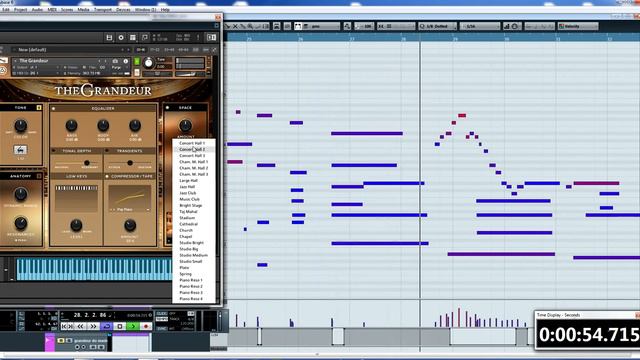Go to project end in transport
The image size is (640, 360).
click(71, 327)
